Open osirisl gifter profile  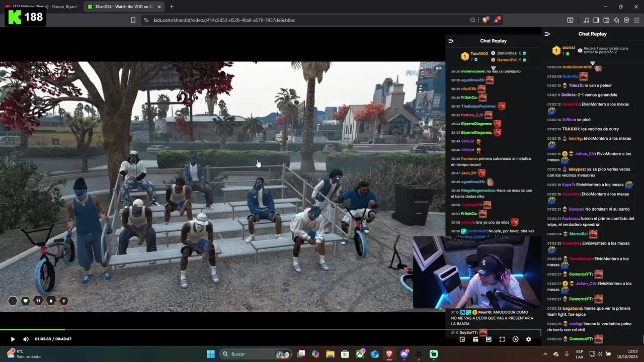[x=569, y=47]
